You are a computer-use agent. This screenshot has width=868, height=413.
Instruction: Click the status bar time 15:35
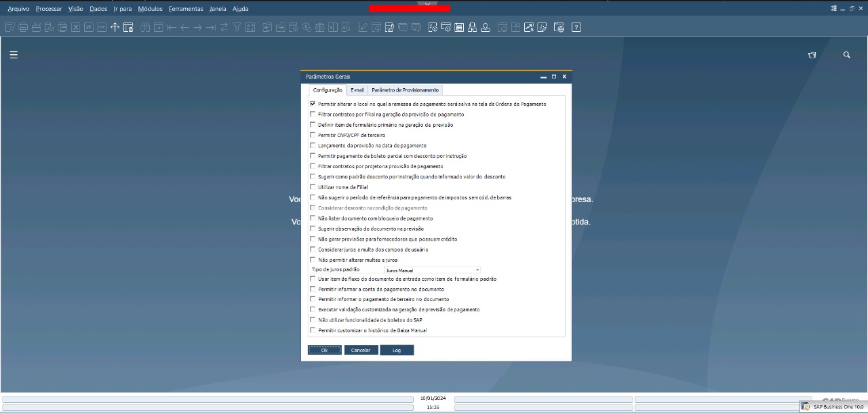433,408
